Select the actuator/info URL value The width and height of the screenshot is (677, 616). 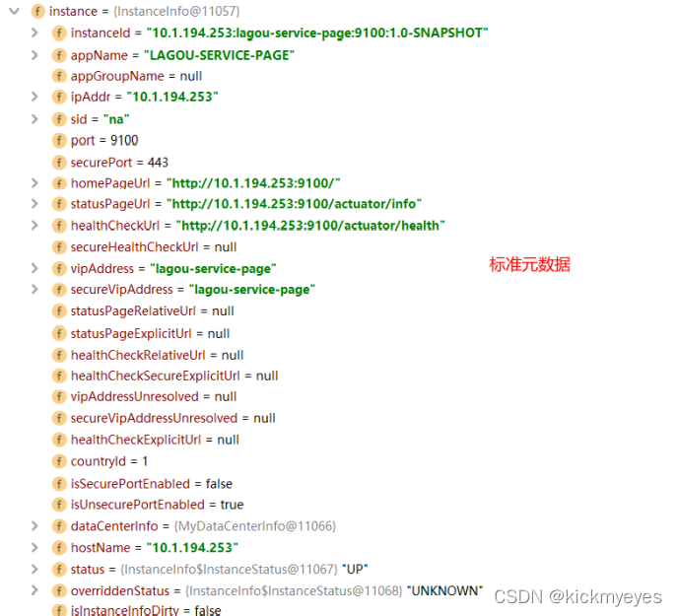pos(294,204)
